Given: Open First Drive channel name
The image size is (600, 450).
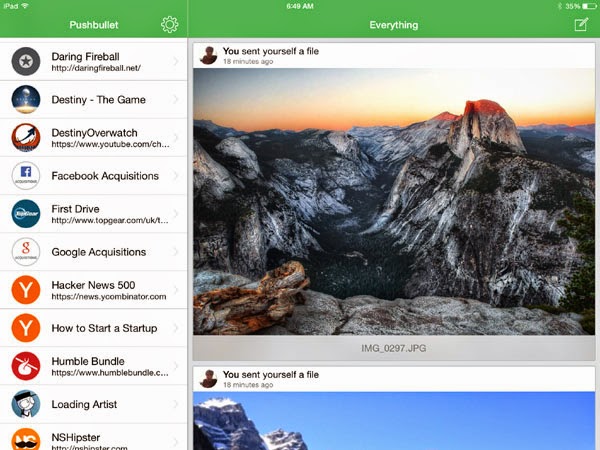Looking at the screenshot, I should coord(75,209).
